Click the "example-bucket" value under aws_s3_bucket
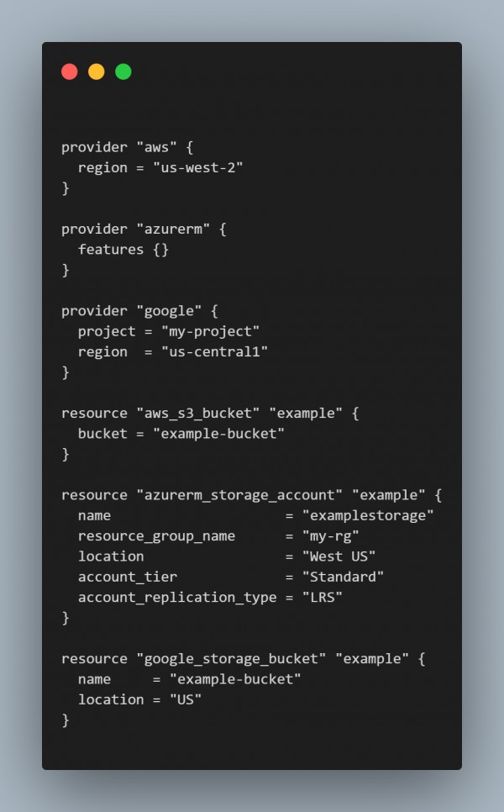 point(218,434)
